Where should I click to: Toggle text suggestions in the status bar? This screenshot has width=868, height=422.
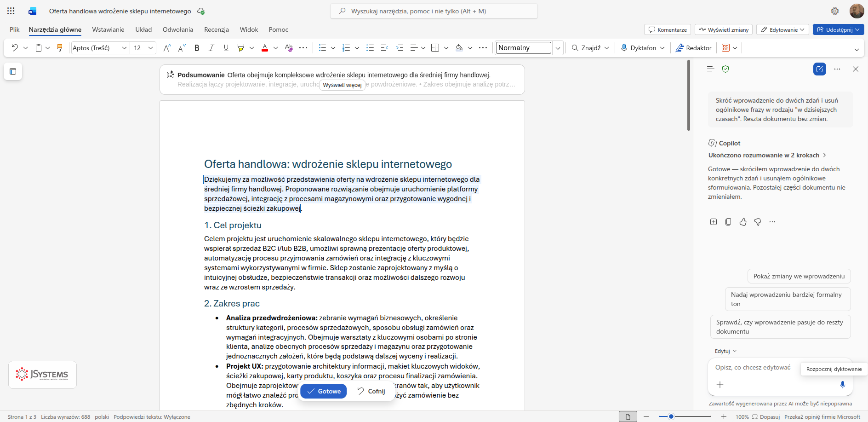pos(152,417)
